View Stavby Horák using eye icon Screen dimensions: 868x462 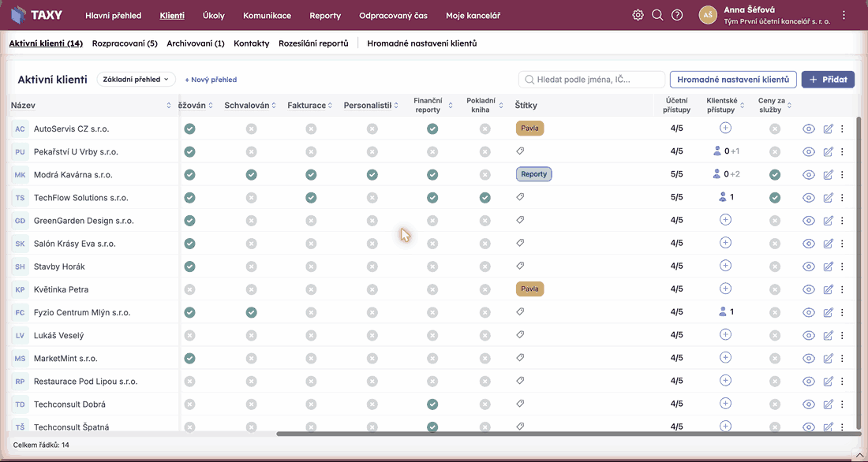click(x=809, y=266)
